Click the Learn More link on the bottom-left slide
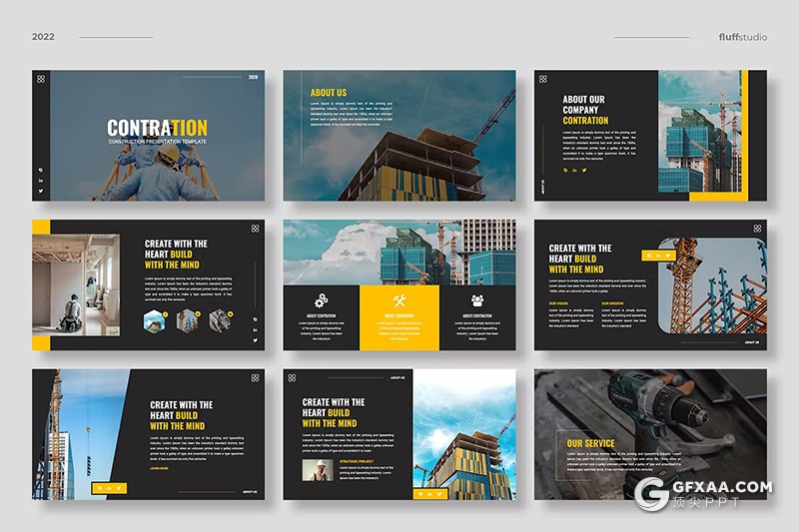 point(159,467)
